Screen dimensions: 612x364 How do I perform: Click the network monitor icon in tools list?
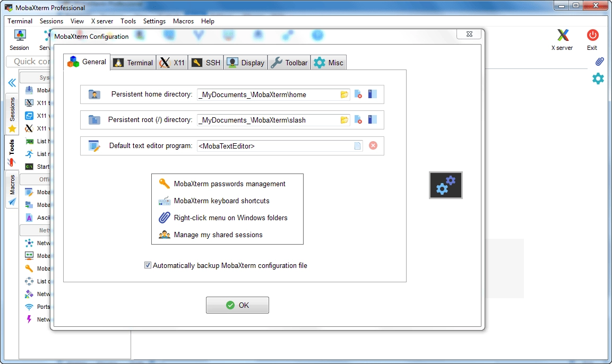(x=29, y=256)
